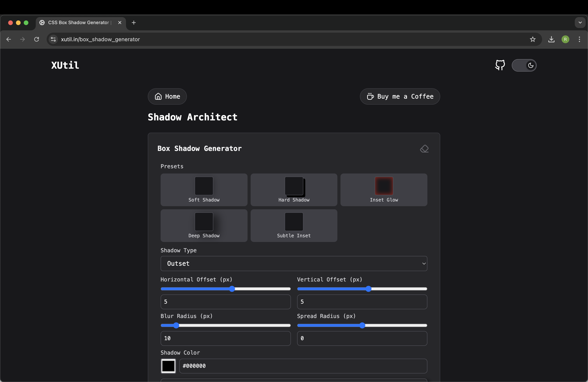Screen dimensions: 588x382
Task: Open Buy me a Coffee link
Action: 400,96
